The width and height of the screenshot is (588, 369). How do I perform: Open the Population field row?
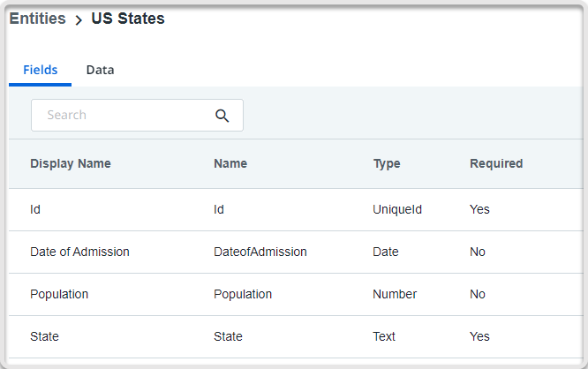coord(59,294)
